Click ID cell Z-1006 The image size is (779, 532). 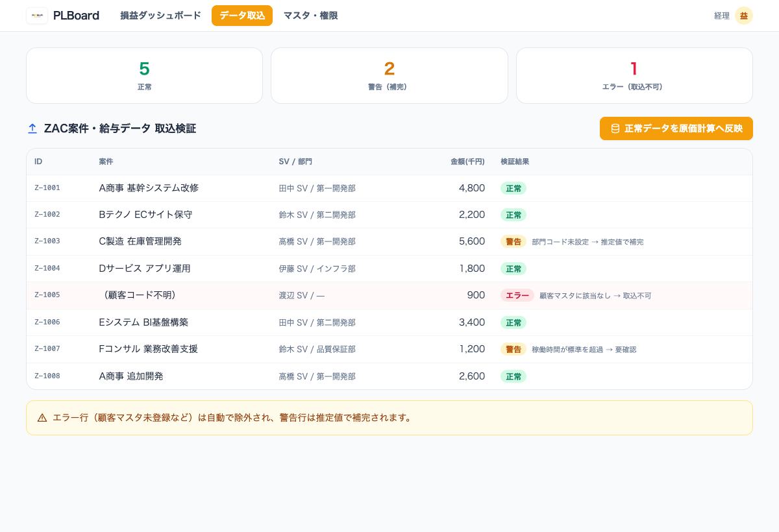pyautogui.click(x=47, y=322)
